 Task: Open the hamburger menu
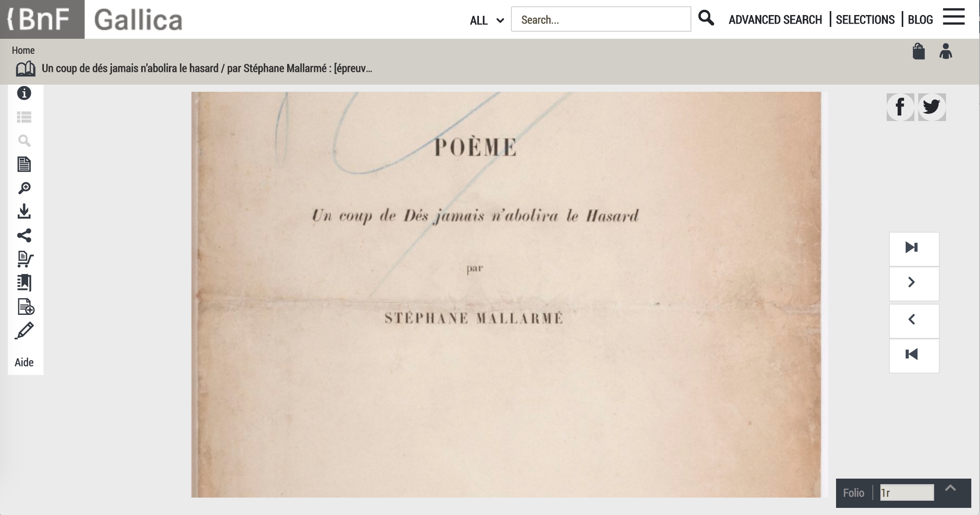click(954, 17)
